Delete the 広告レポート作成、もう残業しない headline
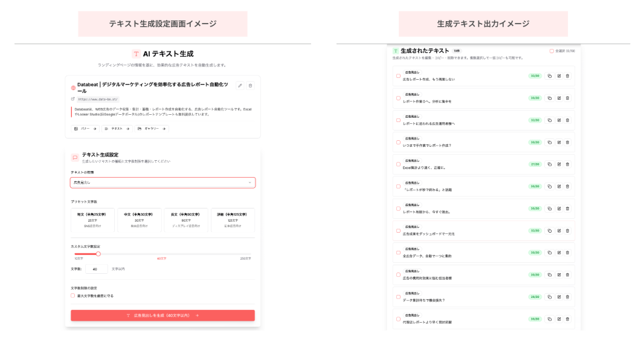Image resolution: width=644 pixels, height=339 pixels. click(x=568, y=76)
